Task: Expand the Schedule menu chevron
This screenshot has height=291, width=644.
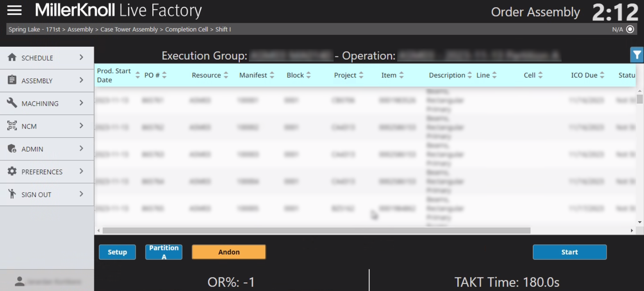Action: click(x=81, y=57)
